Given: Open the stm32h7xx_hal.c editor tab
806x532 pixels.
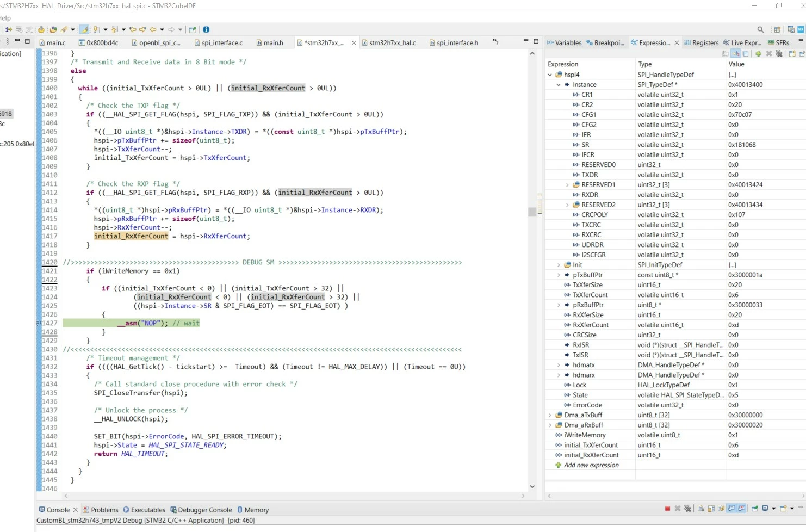Looking at the screenshot, I should tap(388, 42).
